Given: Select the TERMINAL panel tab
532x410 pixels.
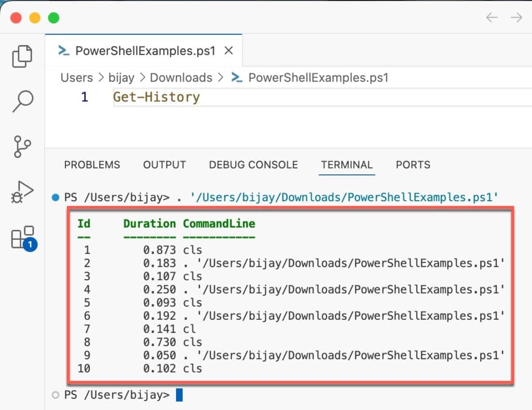Looking at the screenshot, I should click(x=347, y=165).
